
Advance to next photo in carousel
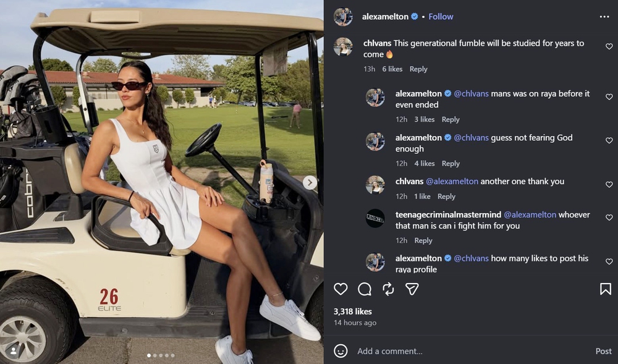(x=310, y=182)
